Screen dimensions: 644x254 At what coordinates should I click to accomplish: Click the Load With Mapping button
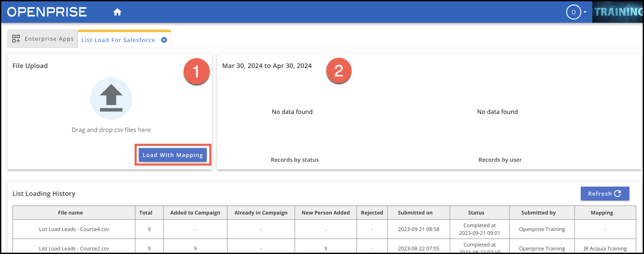tap(173, 155)
